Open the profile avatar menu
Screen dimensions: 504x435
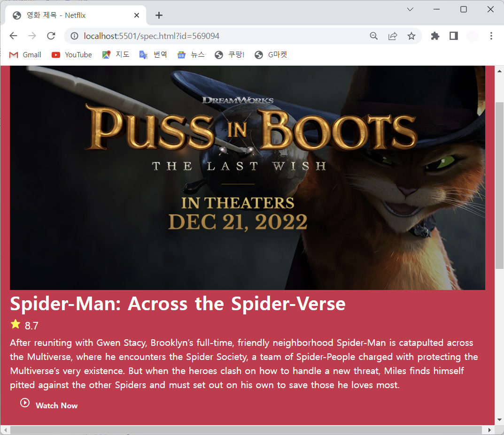coord(472,36)
